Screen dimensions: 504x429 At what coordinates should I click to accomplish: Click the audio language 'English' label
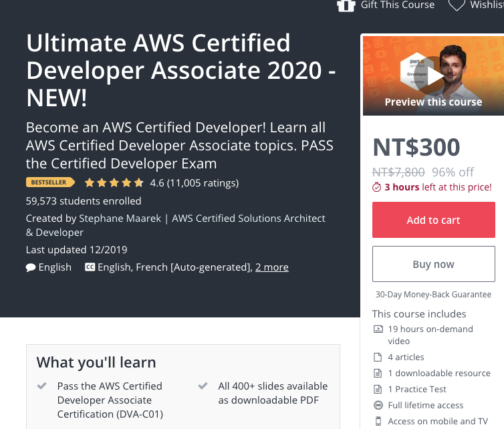coord(55,267)
